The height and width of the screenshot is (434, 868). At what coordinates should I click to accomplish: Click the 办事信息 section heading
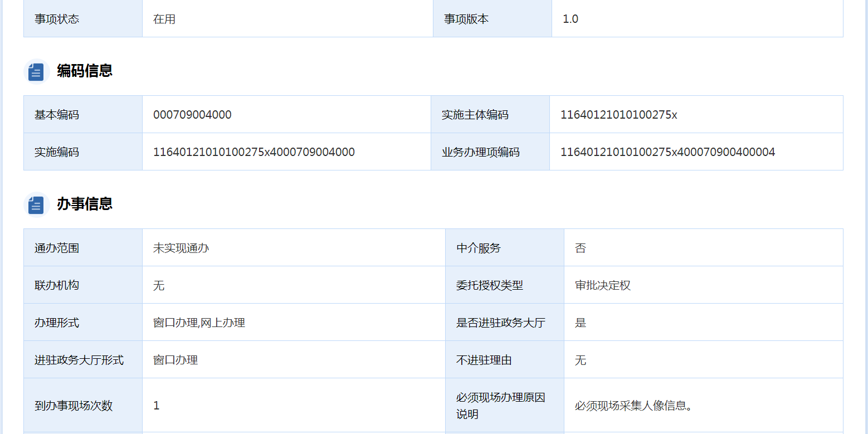pyautogui.click(x=85, y=204)
